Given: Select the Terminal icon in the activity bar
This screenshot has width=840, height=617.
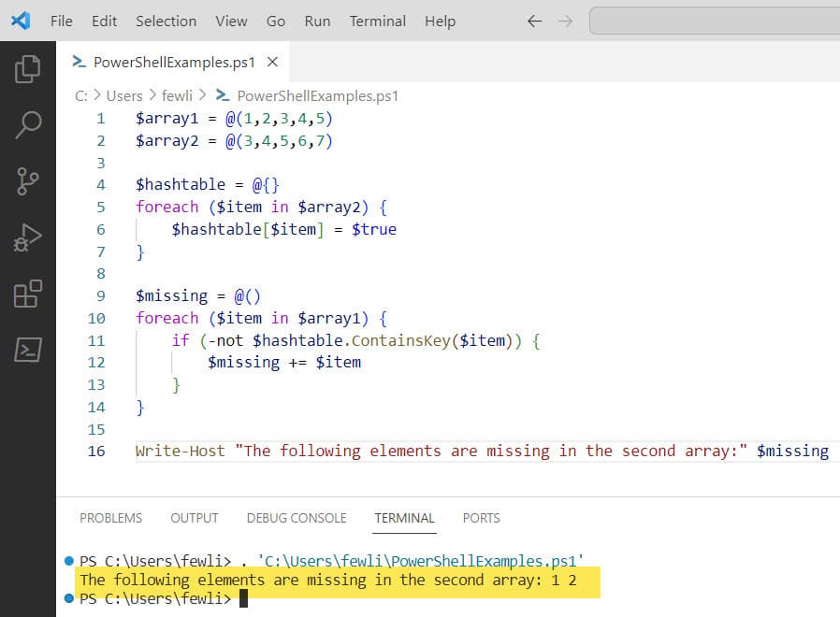Looking at the screenshot, I should [28, 351].
